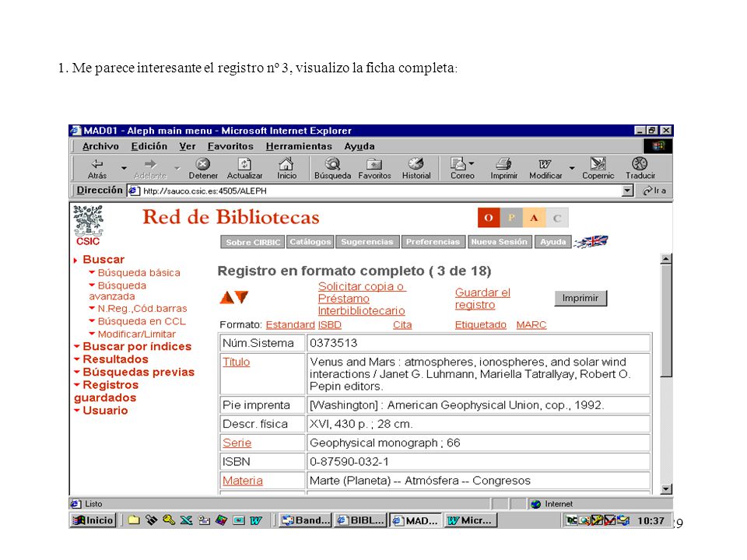The image size is (747, 560).
Task: Show the Historial panel
Action: click(x=416, y=169)
